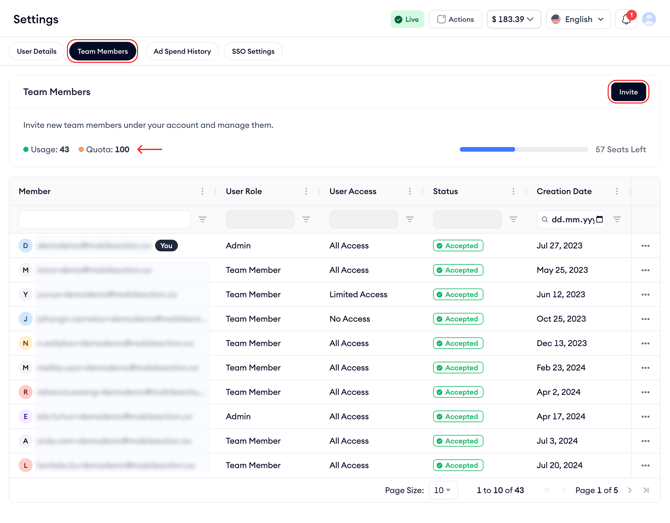This screenshot has width=670, height=523.
Task: Jump to last page in pagination
Action: click(x=646, y=490)
